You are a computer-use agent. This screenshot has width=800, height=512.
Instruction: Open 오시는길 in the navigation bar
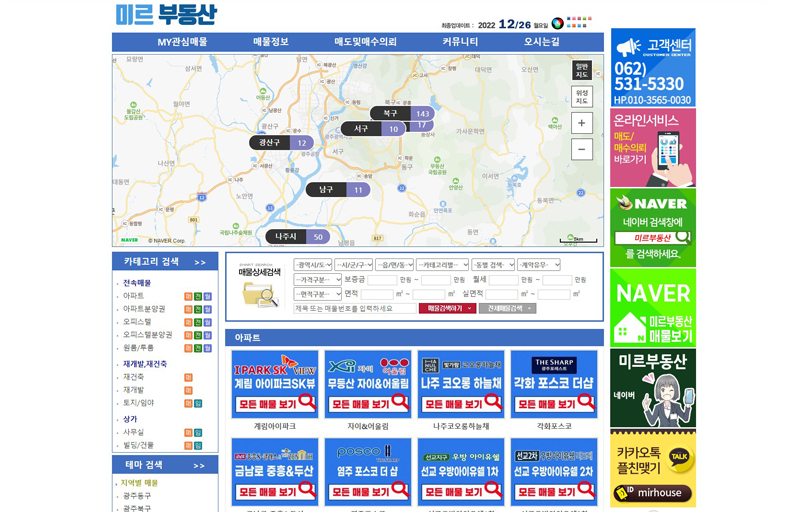tap(542, 42)
